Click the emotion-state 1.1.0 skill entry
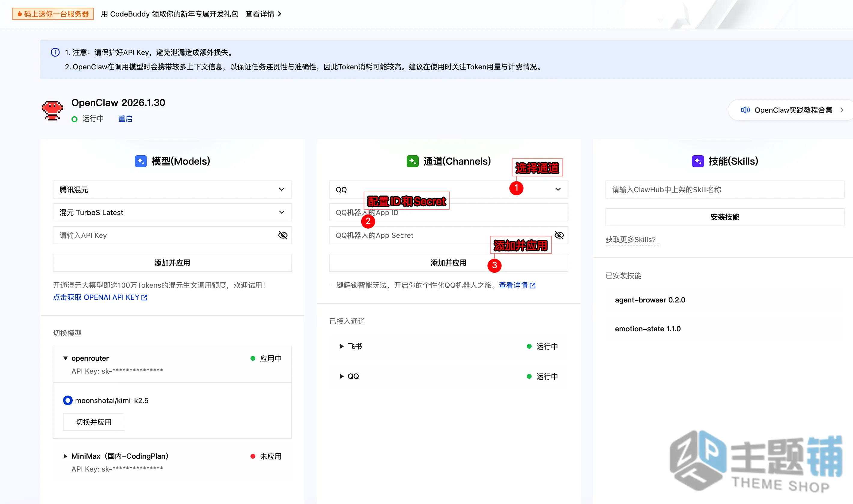Image resolution: width=853 pixels, height=504 pixels. (x=648, y=329)
